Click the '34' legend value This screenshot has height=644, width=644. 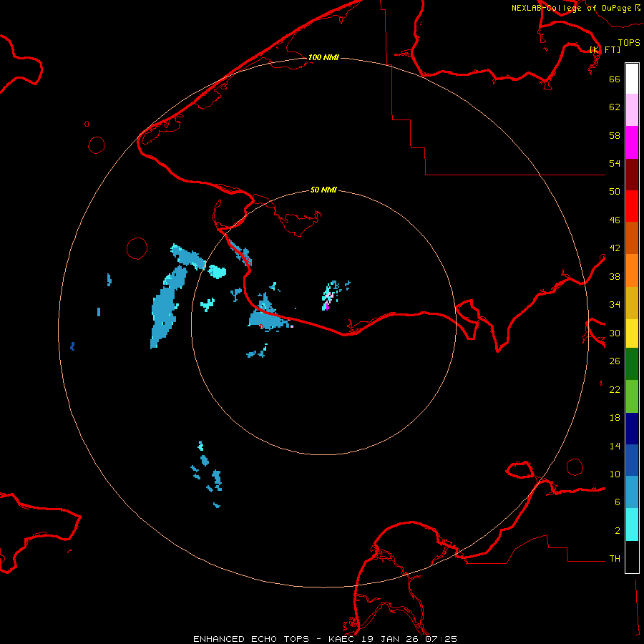click(x=615, y=305)
